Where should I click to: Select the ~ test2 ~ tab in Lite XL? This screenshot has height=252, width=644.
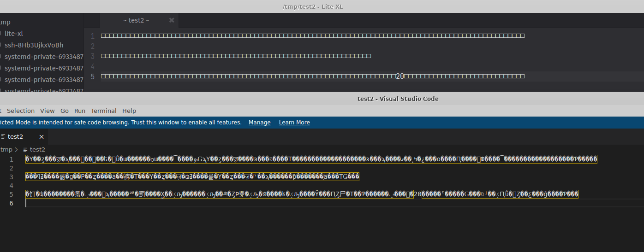[x=136, y=20]
